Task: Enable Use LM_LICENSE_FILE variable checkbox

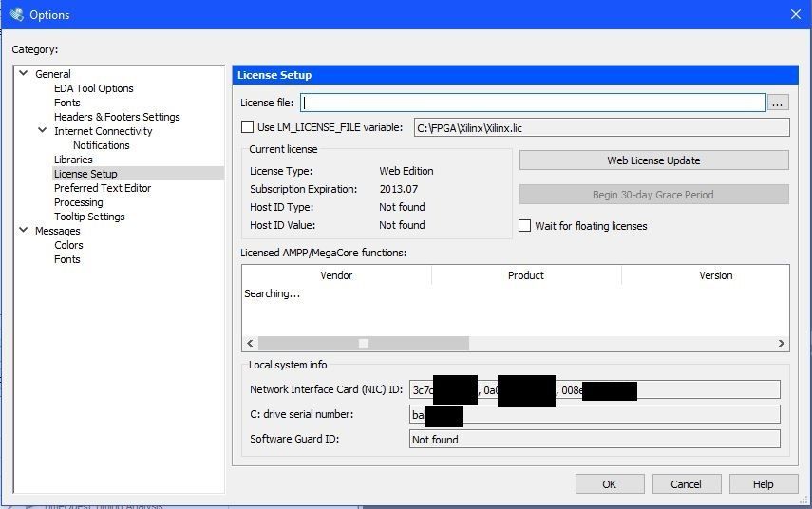Action: click(x=248, y=127)
